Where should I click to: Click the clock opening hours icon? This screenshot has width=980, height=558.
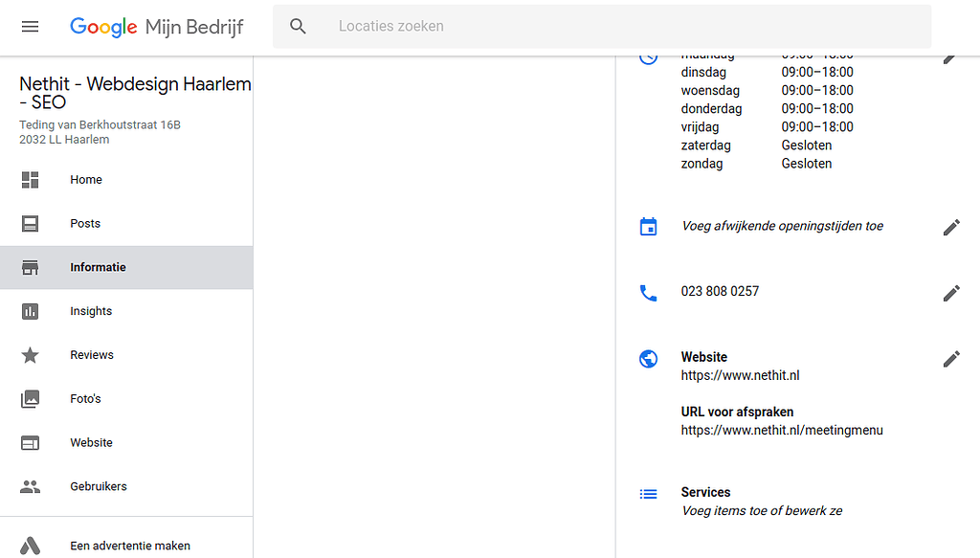648,58
